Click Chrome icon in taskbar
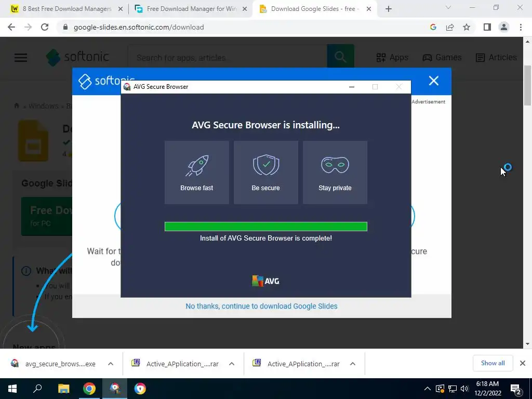Viewport: 532px width, 399px height. (x=89, y=389)
